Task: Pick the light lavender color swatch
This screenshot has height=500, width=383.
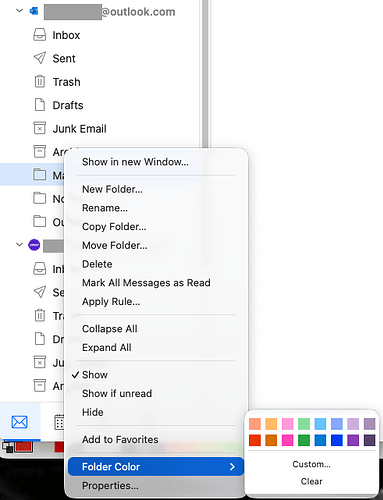Action: (353, 424)
